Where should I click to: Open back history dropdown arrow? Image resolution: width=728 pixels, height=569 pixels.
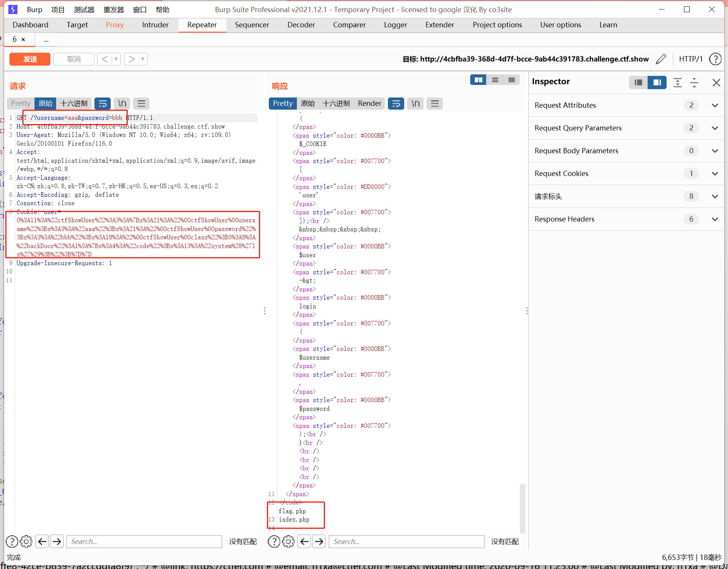(x=116, y=59)
